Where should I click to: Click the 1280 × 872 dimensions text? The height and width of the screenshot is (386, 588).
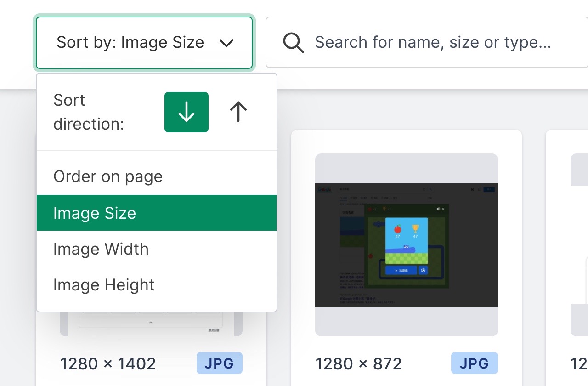click(x=359, y=364)
